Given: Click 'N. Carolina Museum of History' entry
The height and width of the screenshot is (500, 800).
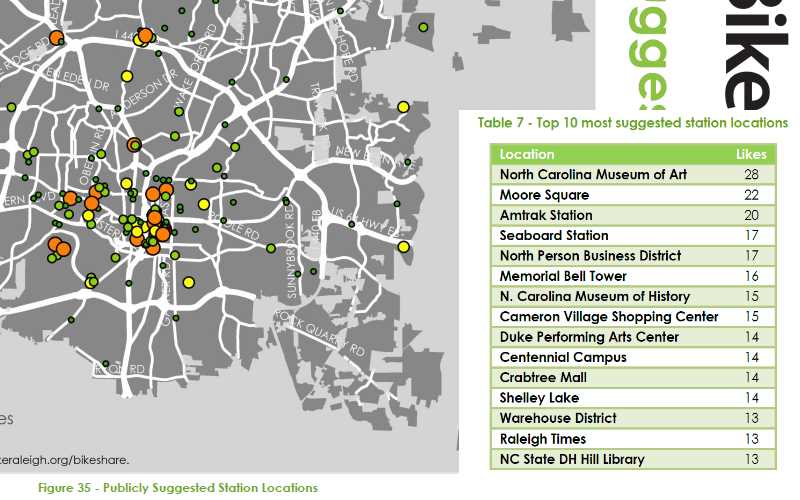Looking at the screenshot, I should click(x=595, y=296).
